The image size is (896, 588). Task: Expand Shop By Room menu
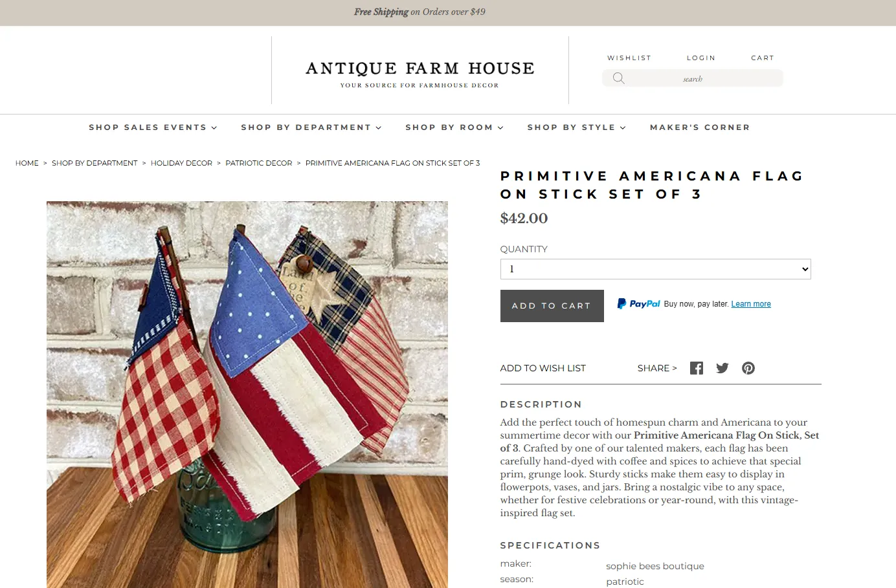tap(454, 127)
